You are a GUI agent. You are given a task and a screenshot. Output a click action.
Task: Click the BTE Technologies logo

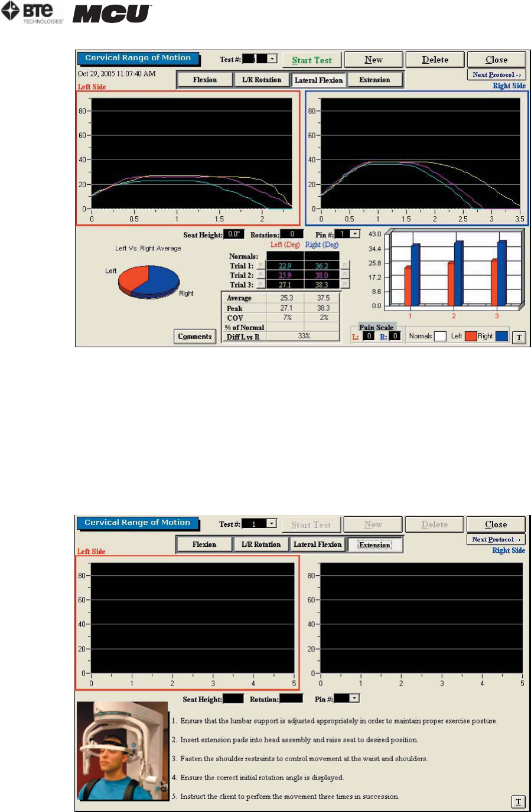(x=32, y=12)
